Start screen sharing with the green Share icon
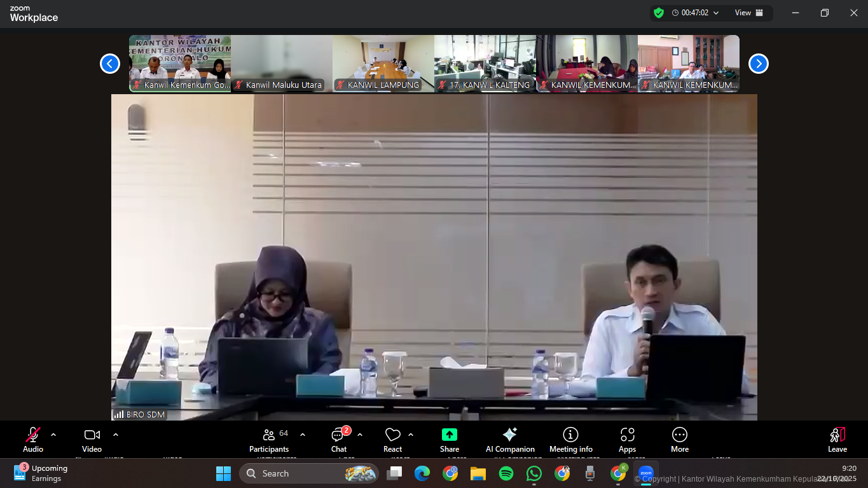The height and width of the screenshot is (488, 868). [450, 439]
